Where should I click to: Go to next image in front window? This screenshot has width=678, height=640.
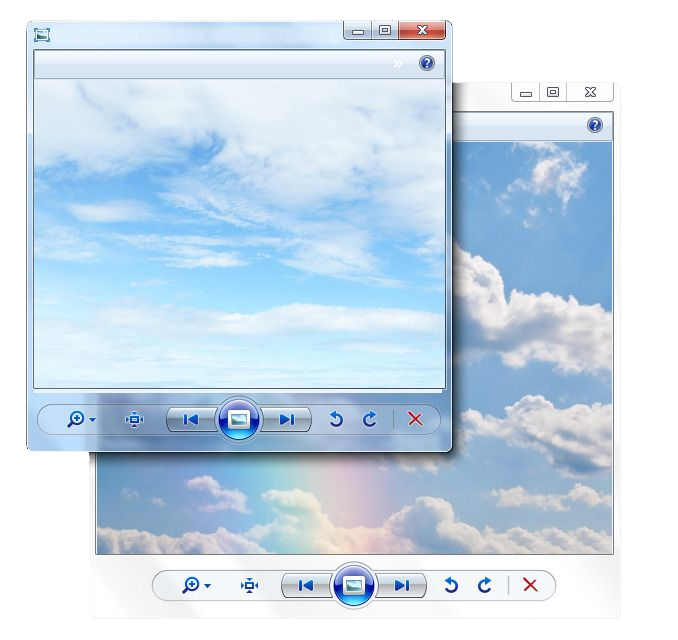coord(287,419)
